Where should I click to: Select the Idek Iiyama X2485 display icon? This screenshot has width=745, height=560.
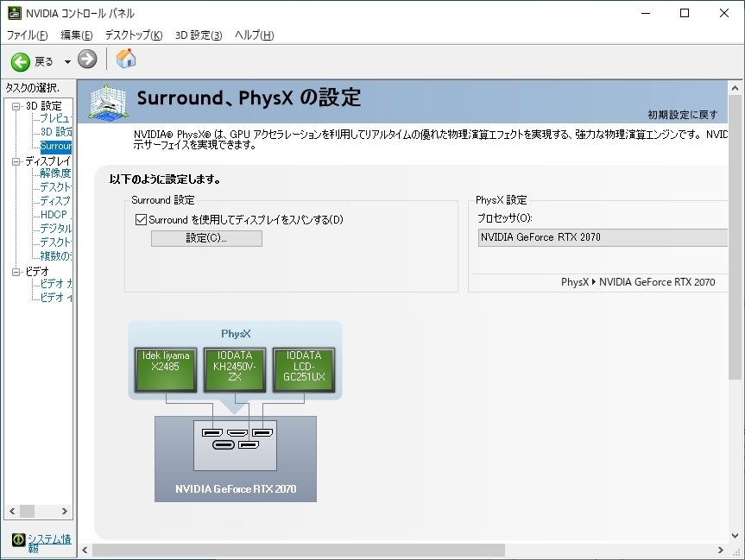coord(166,370)
